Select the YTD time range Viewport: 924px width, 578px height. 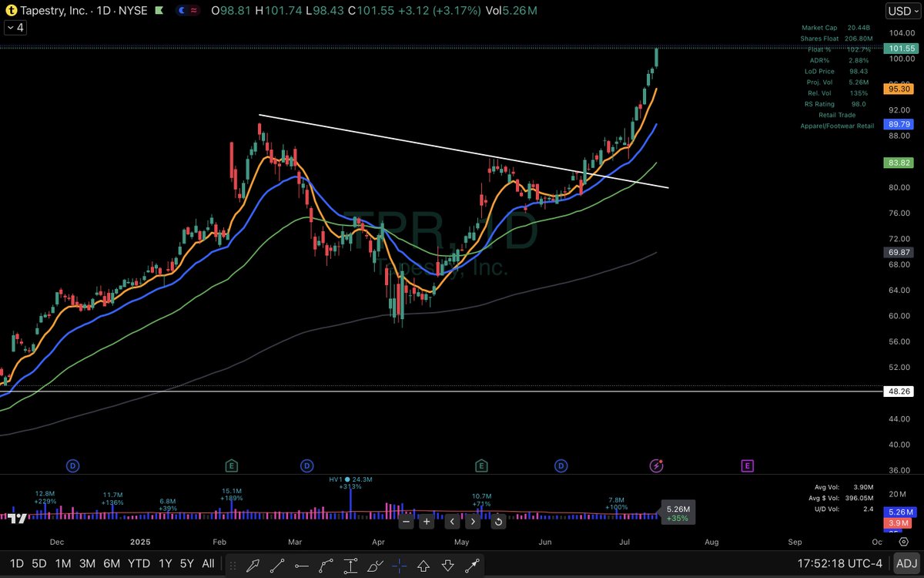139,563
